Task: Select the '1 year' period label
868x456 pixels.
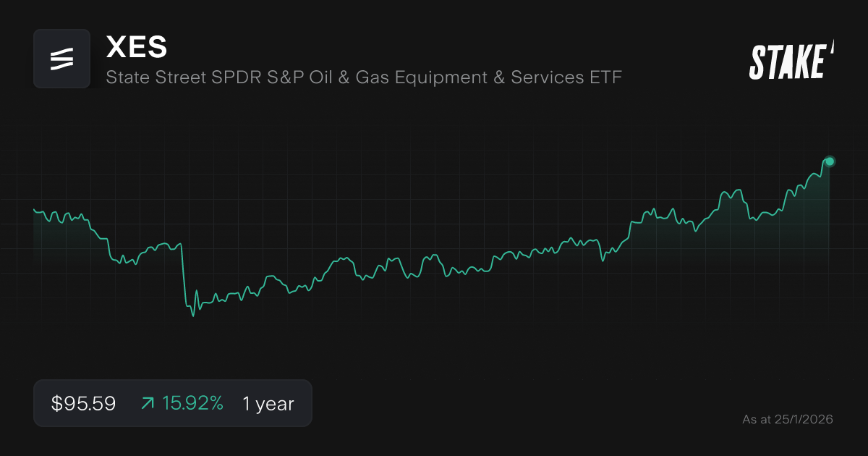Action: [x=268, y=404]
